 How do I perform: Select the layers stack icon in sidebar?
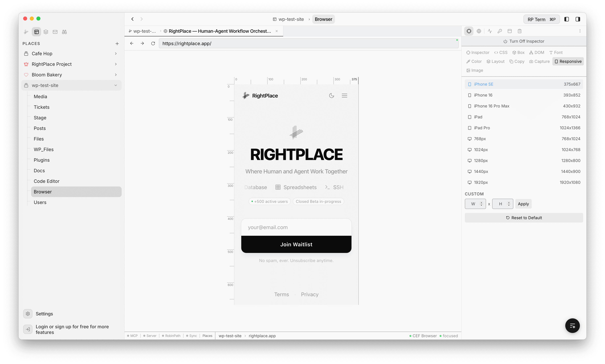click(46, 32)
